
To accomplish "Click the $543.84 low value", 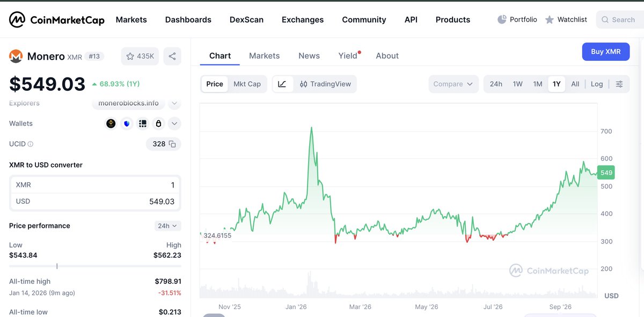I will [23, 255].
